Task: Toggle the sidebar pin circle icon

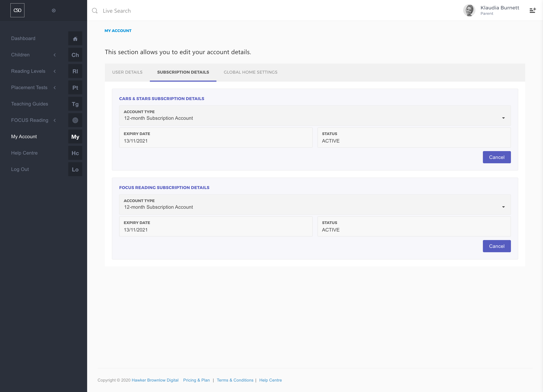Action: click(x=54, y=10)
